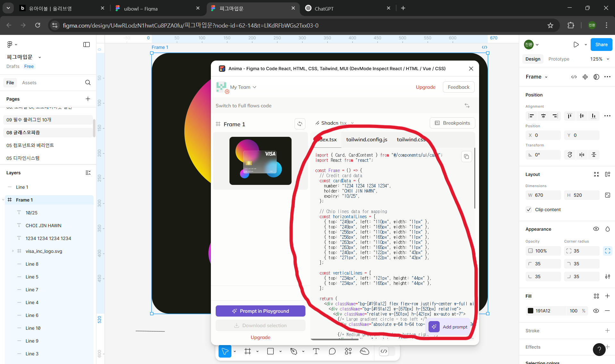Open the Breakpoints button

[x=452, y=123]
